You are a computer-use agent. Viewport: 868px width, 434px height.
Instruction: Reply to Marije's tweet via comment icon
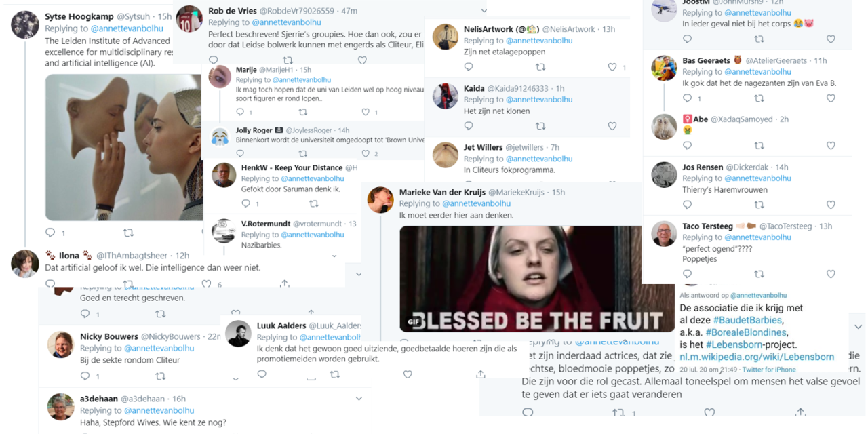241,112
